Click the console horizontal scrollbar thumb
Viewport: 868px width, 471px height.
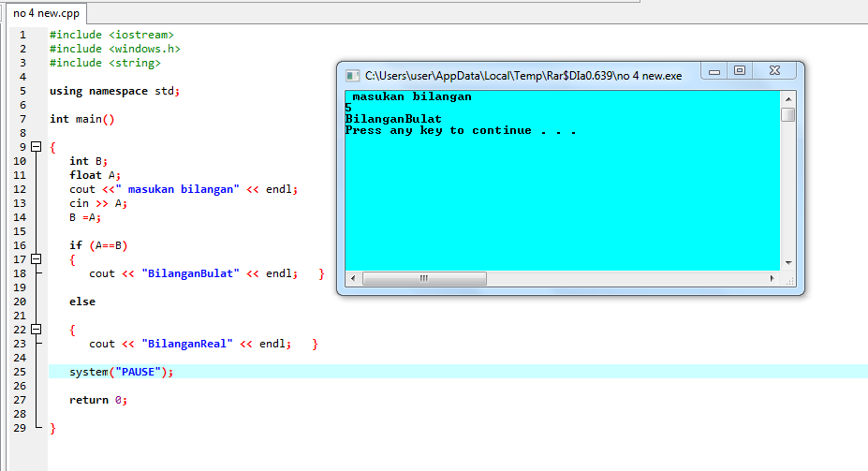click(424, 278)
